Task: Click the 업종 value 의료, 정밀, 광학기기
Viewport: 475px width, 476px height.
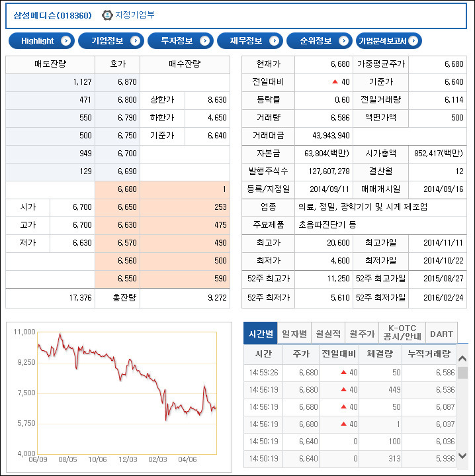Action: pyautogui.click(x=363, y=207)
